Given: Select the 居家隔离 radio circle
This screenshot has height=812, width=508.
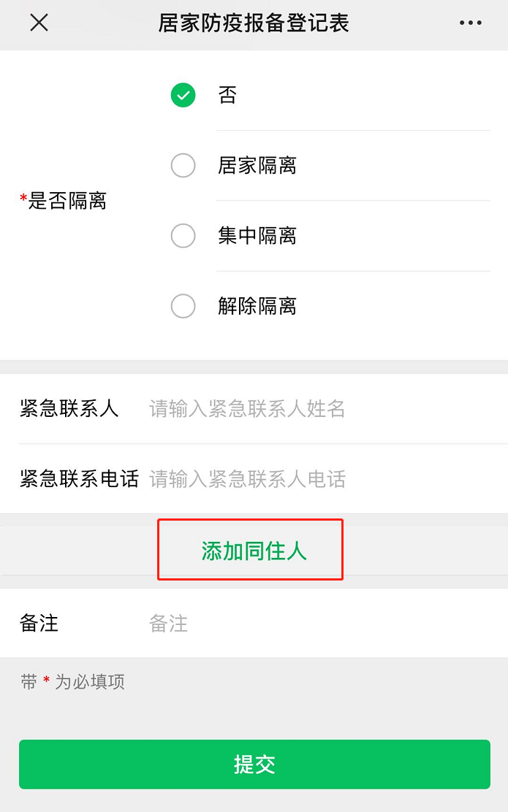Looking at the screenshot, I should pos(183,166).
